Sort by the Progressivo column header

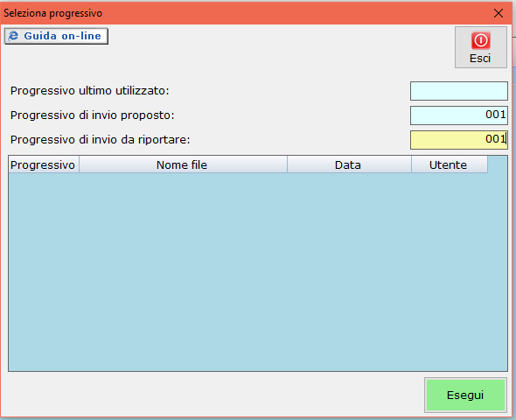coord(44,164)
